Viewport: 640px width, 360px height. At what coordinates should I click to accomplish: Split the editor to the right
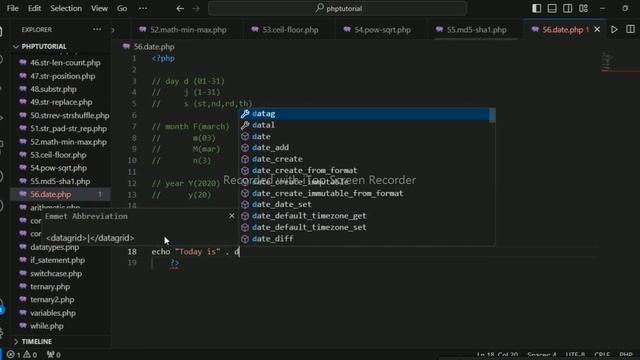tap(630, 29)
